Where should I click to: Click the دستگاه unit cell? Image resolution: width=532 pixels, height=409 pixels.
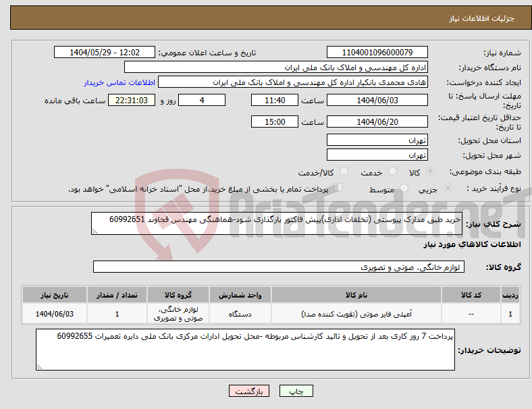click(x=240, y=314)
